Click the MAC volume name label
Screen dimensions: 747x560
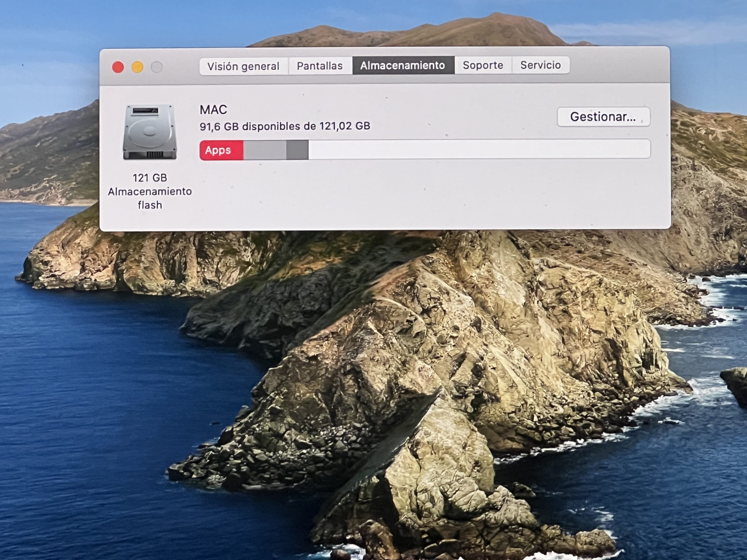(213, 110)
